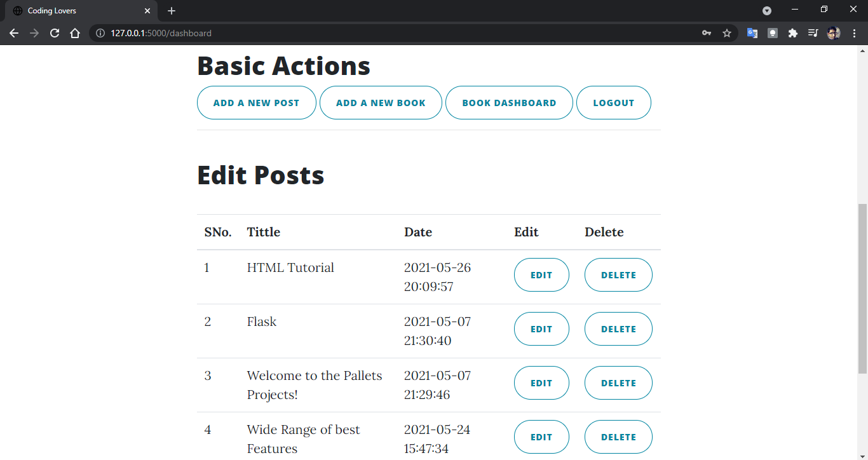Restore down the Chrome window

pos(824,10)
